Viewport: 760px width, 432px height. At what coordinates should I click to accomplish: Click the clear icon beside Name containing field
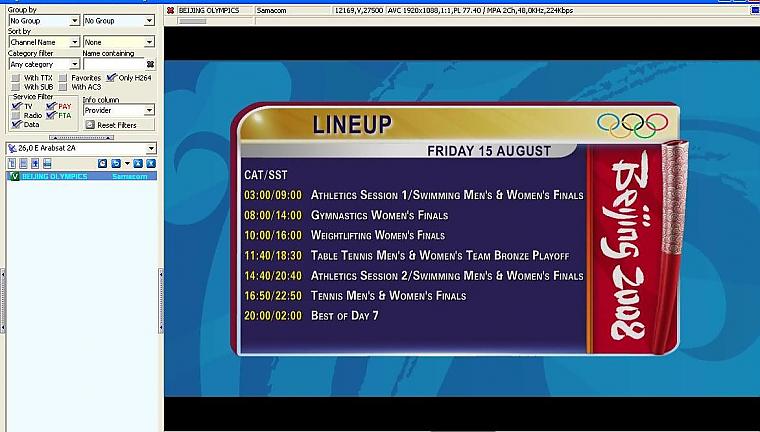(150, 64)
